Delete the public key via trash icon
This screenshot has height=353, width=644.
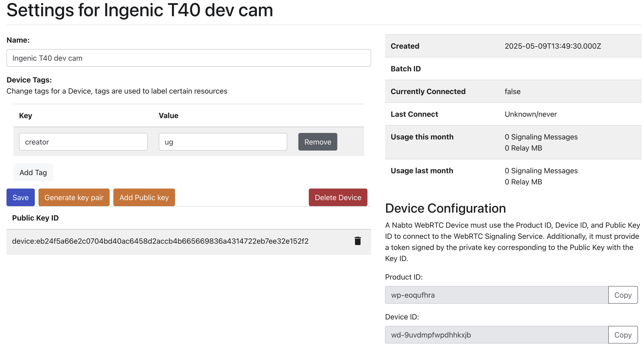tap(357, 241)
